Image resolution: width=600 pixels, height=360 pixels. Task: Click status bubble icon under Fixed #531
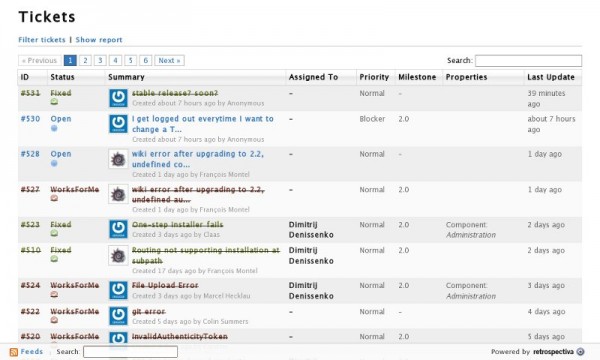(x=54, y=102)
